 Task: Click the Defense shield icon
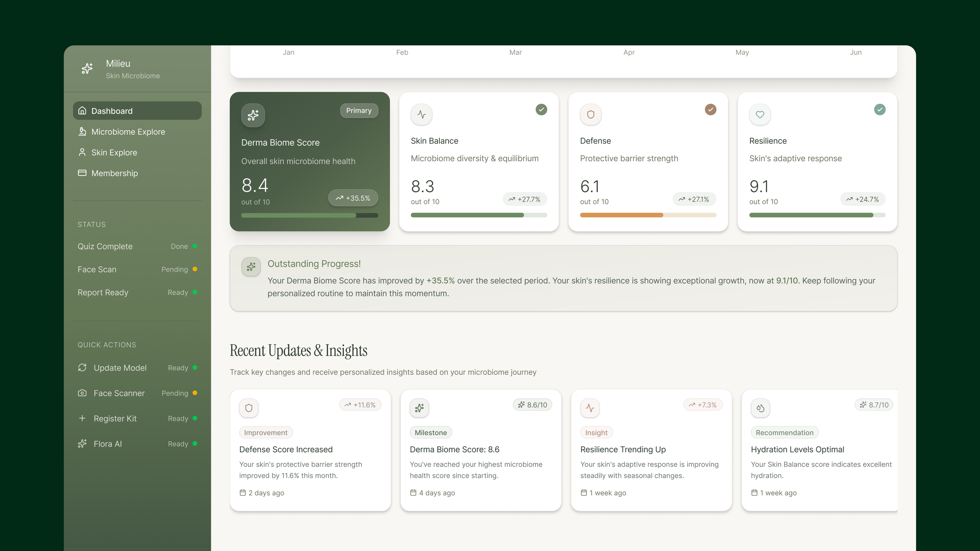(590, 114)
